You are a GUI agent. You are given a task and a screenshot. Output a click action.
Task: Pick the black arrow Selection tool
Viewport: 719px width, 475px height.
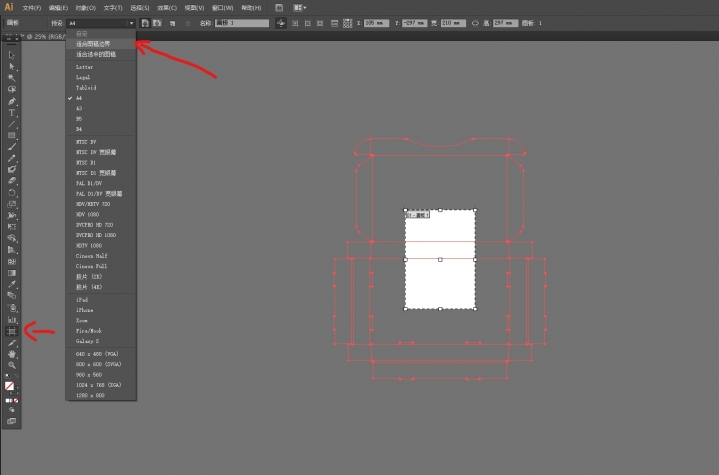pos(11,53)
